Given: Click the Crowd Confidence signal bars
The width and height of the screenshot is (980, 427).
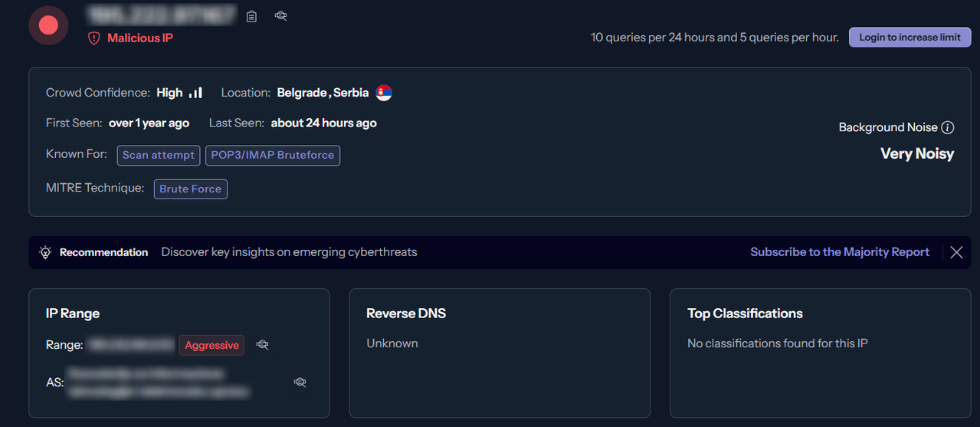Looking at the screenshot, I should (x=196, y=93).
